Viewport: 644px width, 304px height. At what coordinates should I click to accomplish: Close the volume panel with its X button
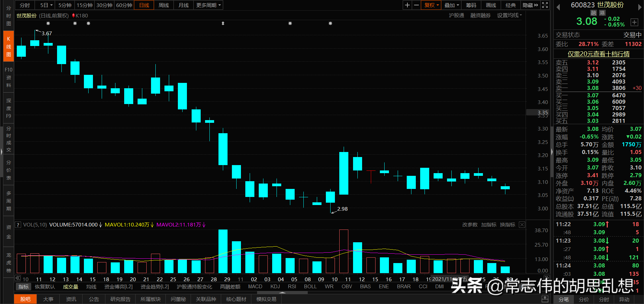[x=522, y=224]
